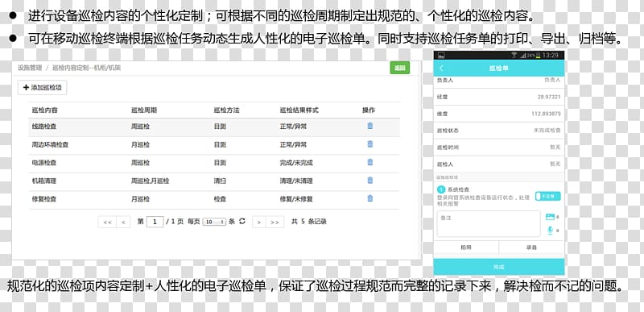
Task: Click trash icon for 电源检查 row
Action: tap(370, 162)
